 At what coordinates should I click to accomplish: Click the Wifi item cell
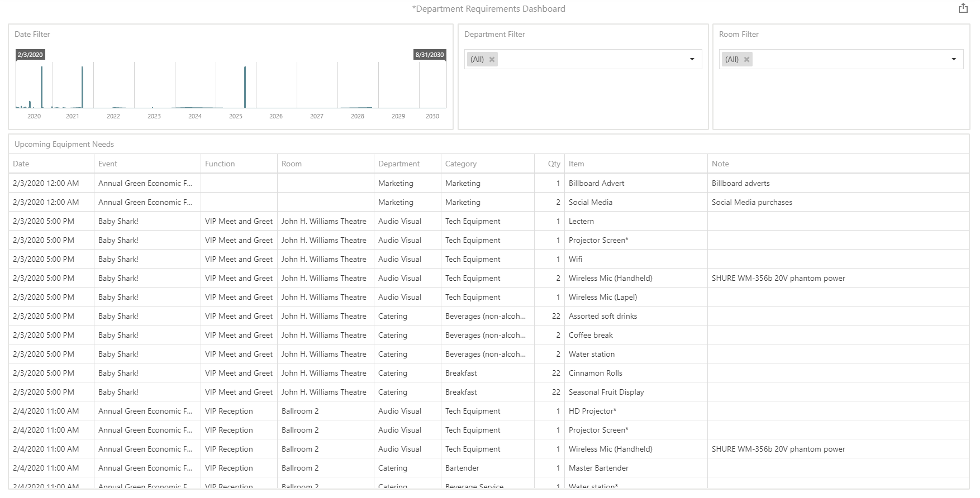(x=636, y=259)
